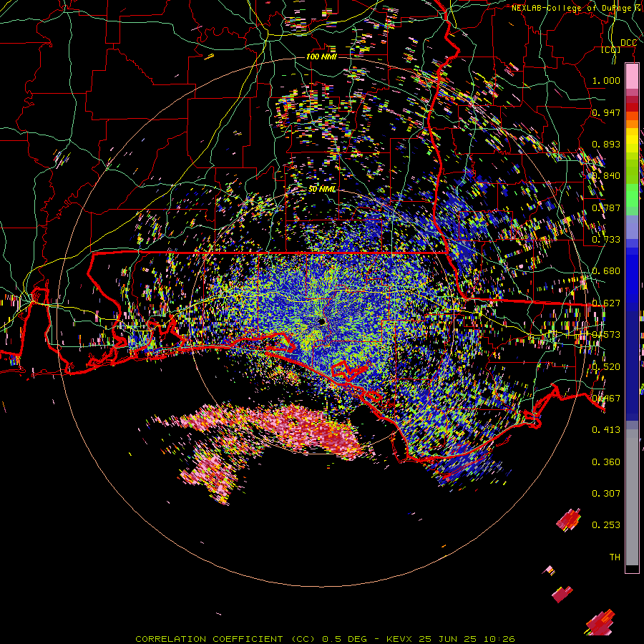Click the 100 NMI range ring label
The height and width of the screenshot is (644, 644).
pos(321,57)
